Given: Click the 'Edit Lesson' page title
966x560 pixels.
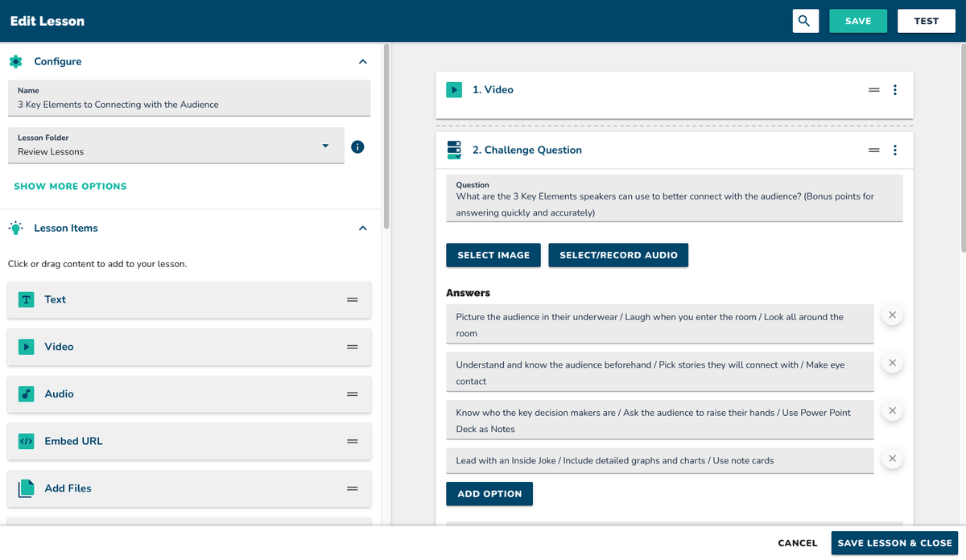Looking at the screenshot, I should 47,21.
